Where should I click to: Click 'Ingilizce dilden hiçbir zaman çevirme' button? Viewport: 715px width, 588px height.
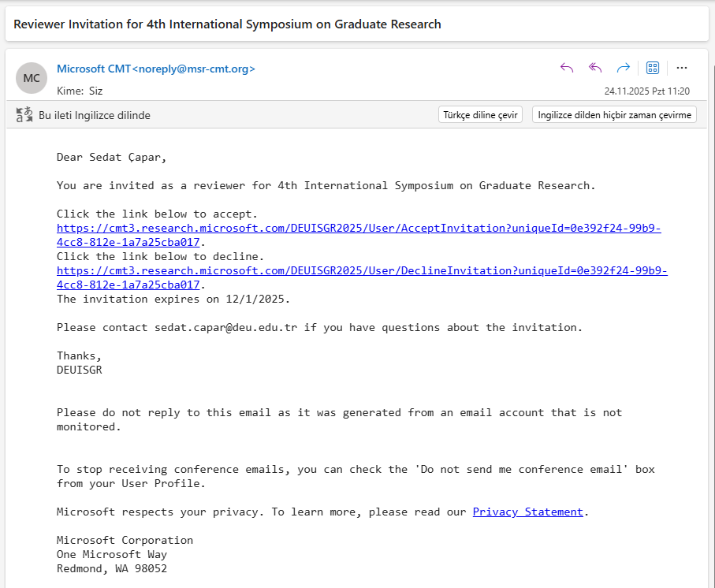pyautogui.click(x=614, y=115)
